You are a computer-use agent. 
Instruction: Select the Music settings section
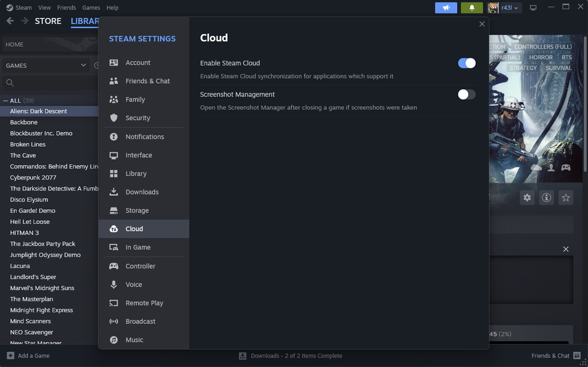pos(144,340)
